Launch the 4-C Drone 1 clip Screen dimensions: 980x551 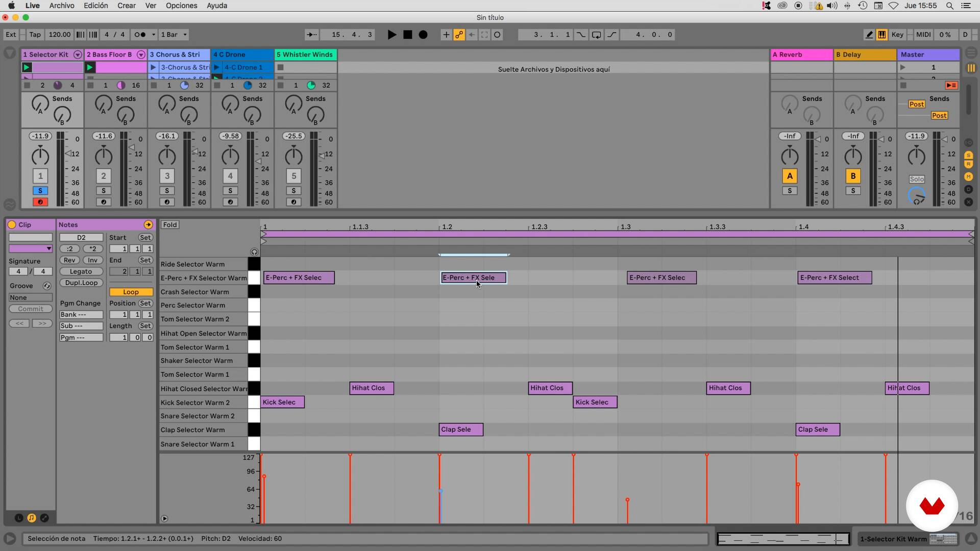216,67
